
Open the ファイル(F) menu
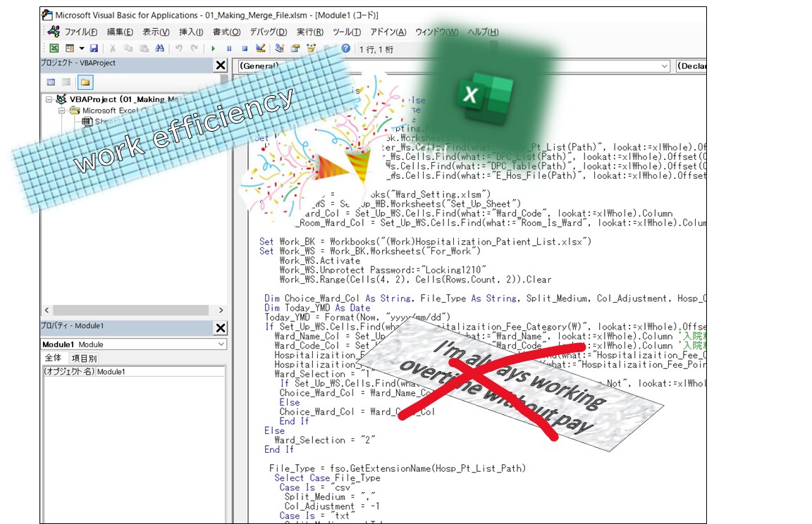[x=81, y=32]
